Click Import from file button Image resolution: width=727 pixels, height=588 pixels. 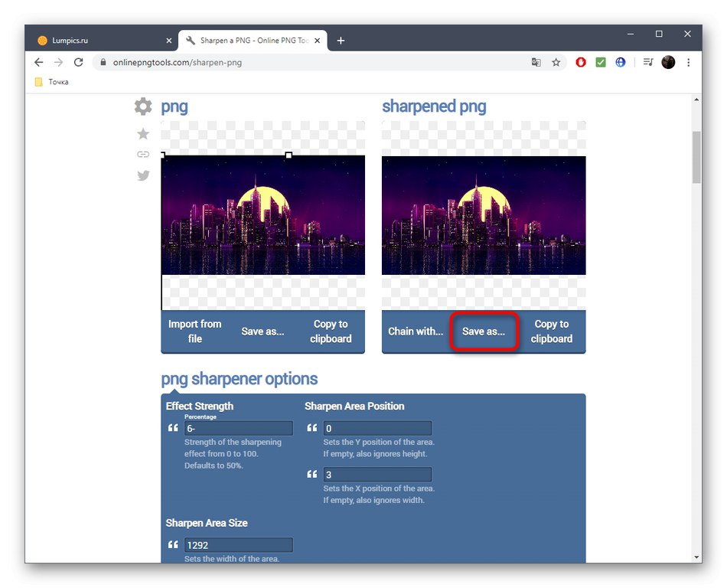click(x=194, y=332)
